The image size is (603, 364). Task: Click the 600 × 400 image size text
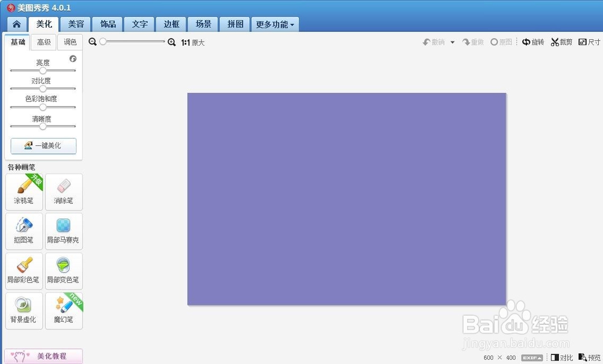pos(499,358)
